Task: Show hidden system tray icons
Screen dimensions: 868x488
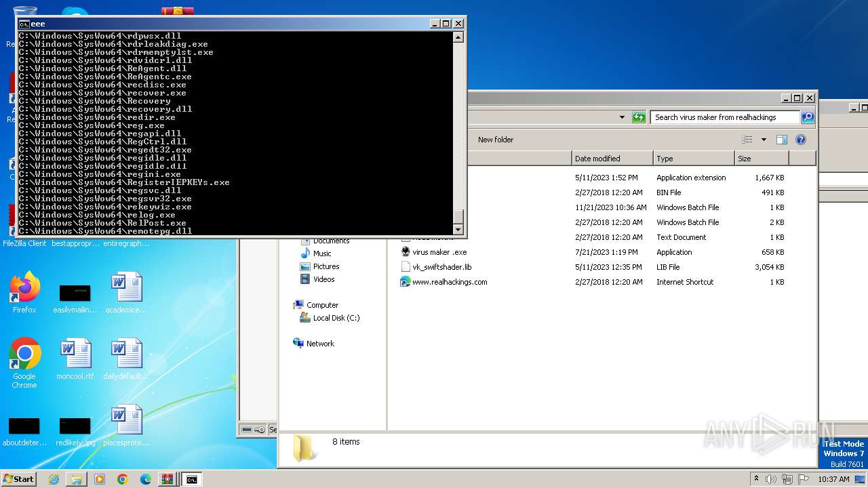Action: pyautogui.click(x=757, y=479)
